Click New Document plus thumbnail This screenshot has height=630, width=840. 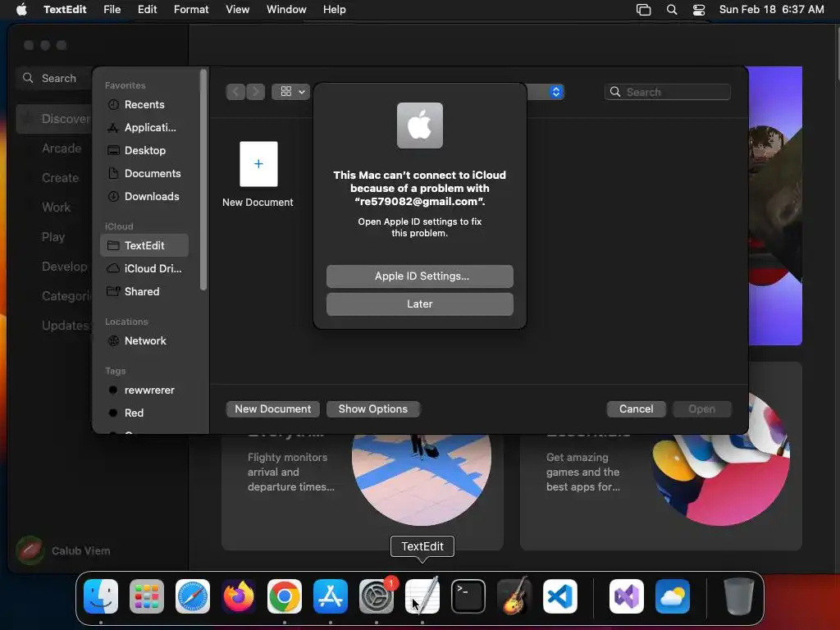click(x=258, y=164)
